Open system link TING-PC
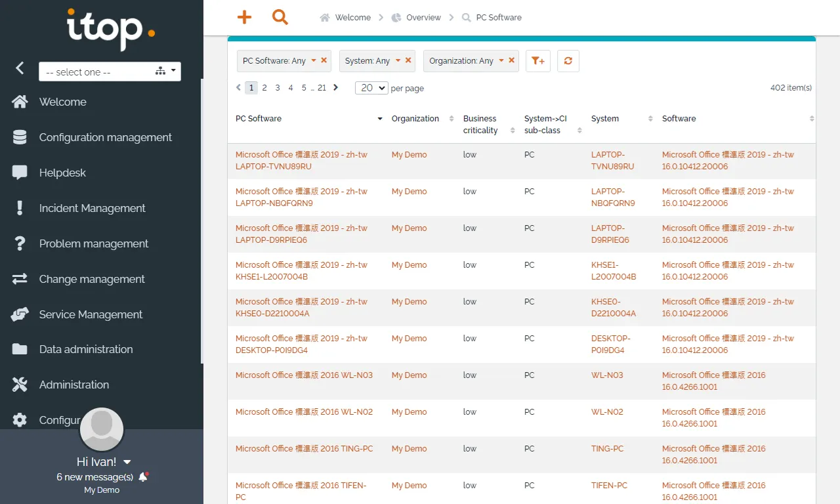The width and height of the screenshot is (840, 504). pos(608,449)
